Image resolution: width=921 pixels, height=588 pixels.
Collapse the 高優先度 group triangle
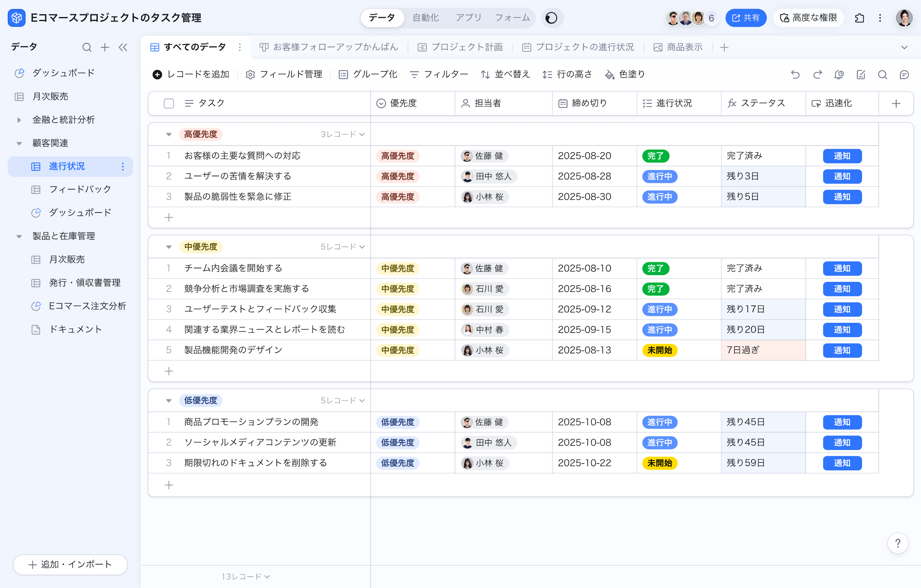click(x=169, y=135)
